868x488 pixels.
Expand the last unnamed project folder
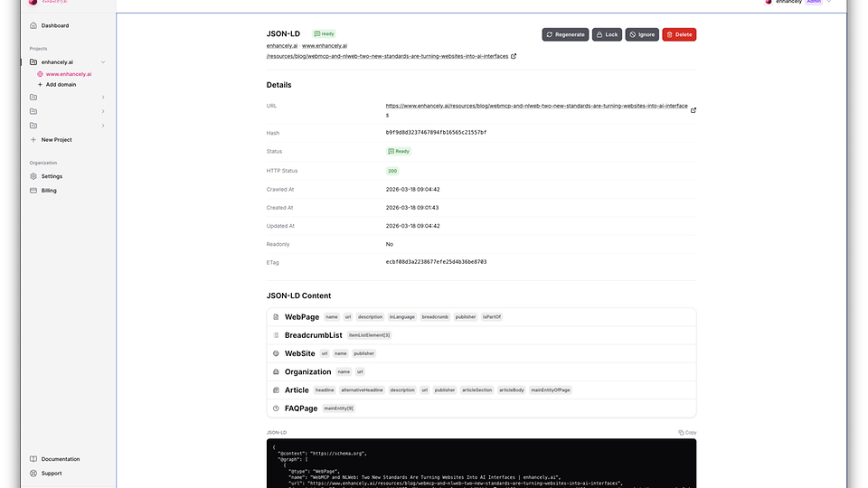[103, 126]
